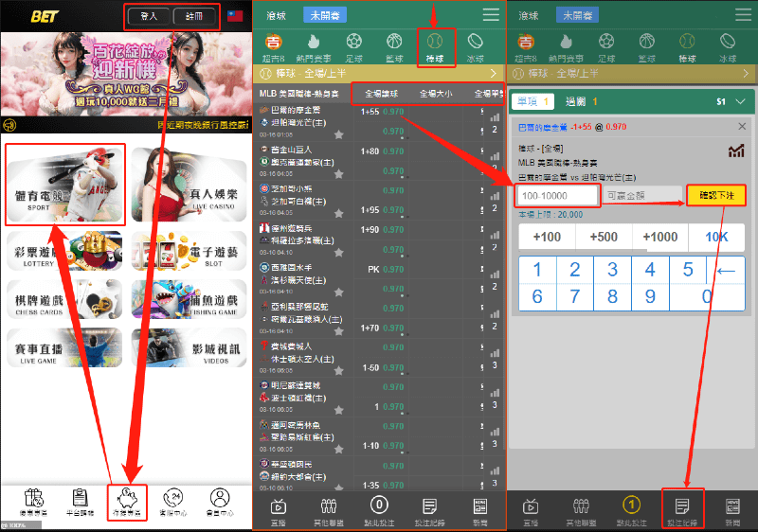Viewport: 758px width, 532px height.
Task: Collapse the bet slip with the chevron
Action: point(740,101)
